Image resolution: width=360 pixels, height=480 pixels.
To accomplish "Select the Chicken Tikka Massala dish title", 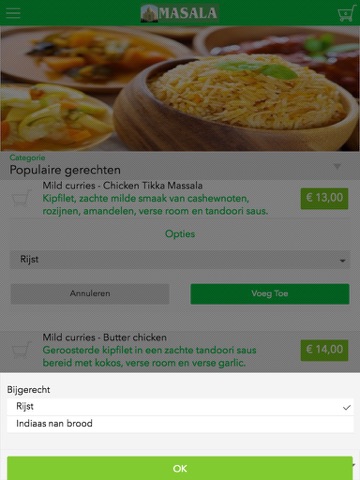I will coord(123,185).
